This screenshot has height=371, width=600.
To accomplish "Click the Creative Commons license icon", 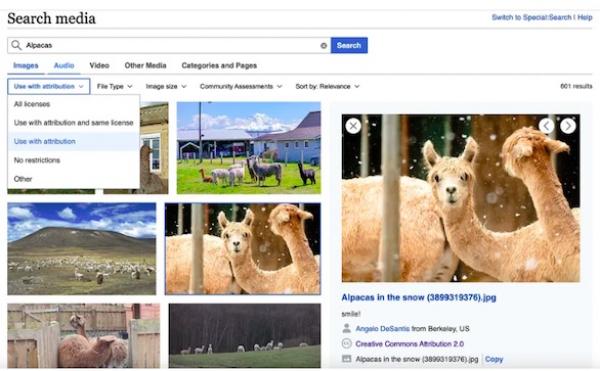I will 346,343.
